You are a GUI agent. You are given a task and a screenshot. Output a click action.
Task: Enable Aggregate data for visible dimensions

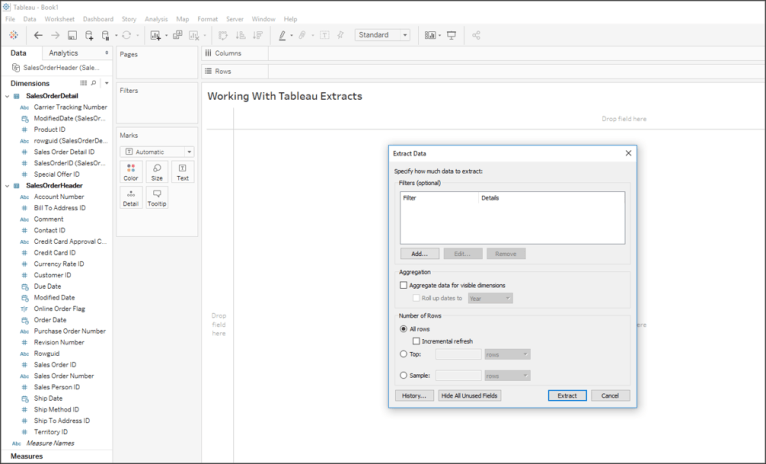[x=403, y=285]
